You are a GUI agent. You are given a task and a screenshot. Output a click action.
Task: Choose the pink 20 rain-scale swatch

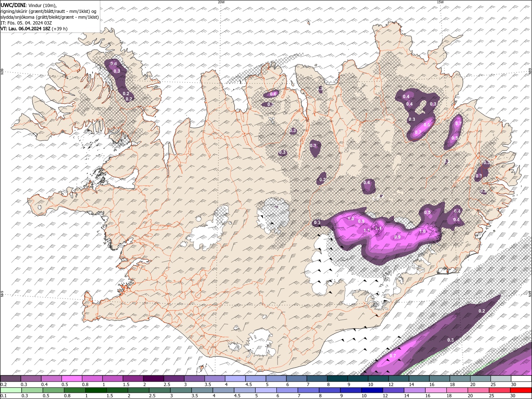pyautogui.click(x=478, y=390)
